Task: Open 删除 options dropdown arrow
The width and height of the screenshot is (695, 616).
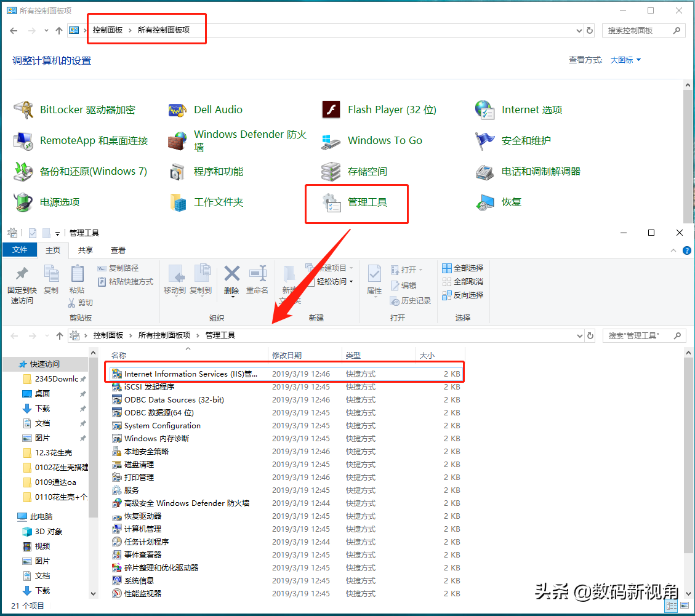Action: pyautogui.click(x=232, y=297)
